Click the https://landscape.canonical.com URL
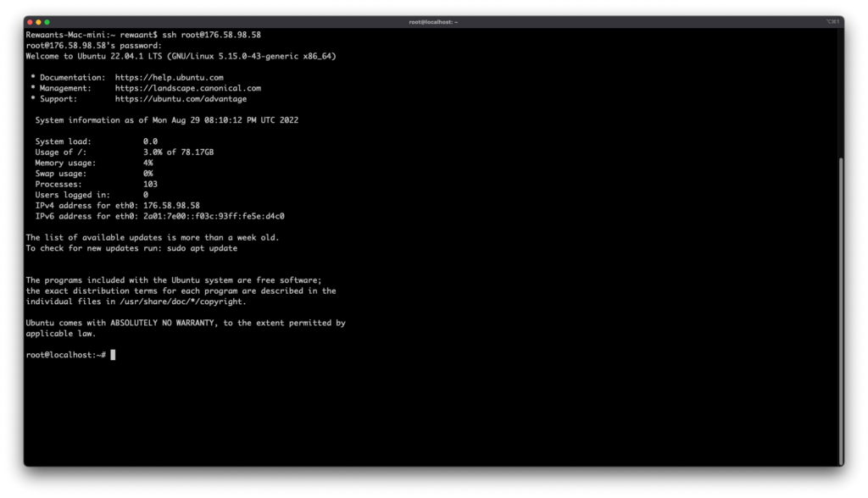 (188, 88)
